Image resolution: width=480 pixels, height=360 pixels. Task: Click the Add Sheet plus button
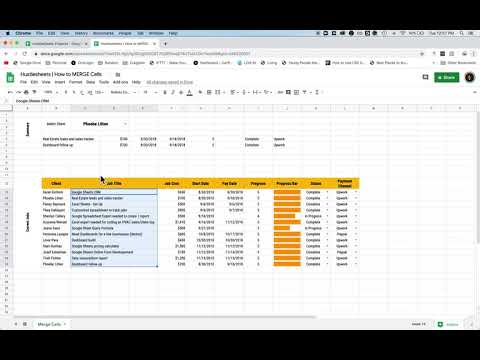tap(16, 324)
